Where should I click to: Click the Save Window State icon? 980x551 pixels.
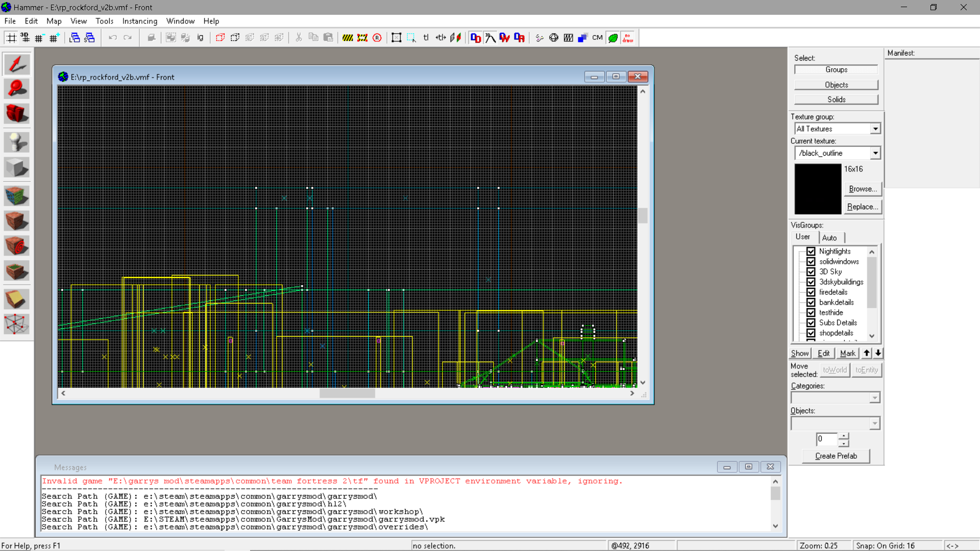click(x=89, y=38)
